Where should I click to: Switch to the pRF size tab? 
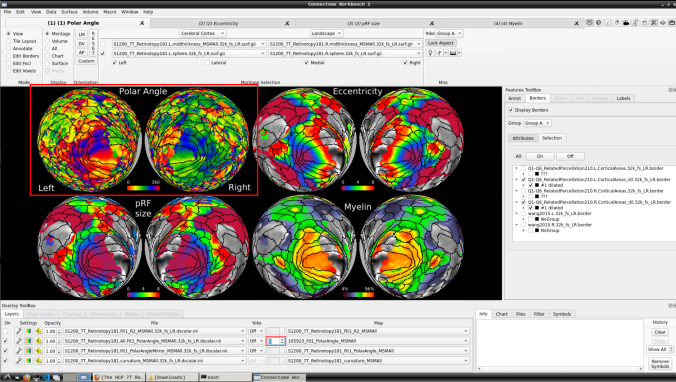tap(363, 23)
